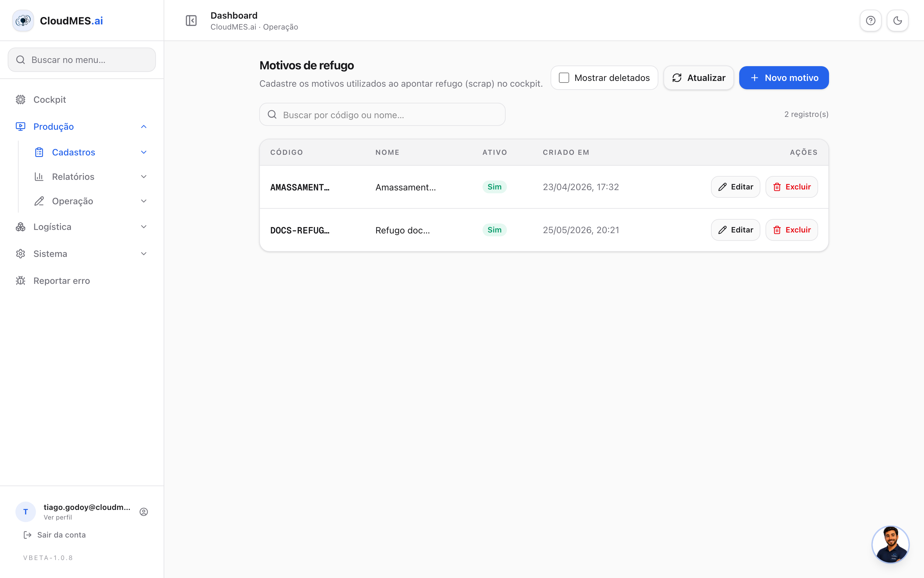The image size is (924, 578).
Task: Click the VBETA-1.0.8 version label
Action: pos(48,558)
